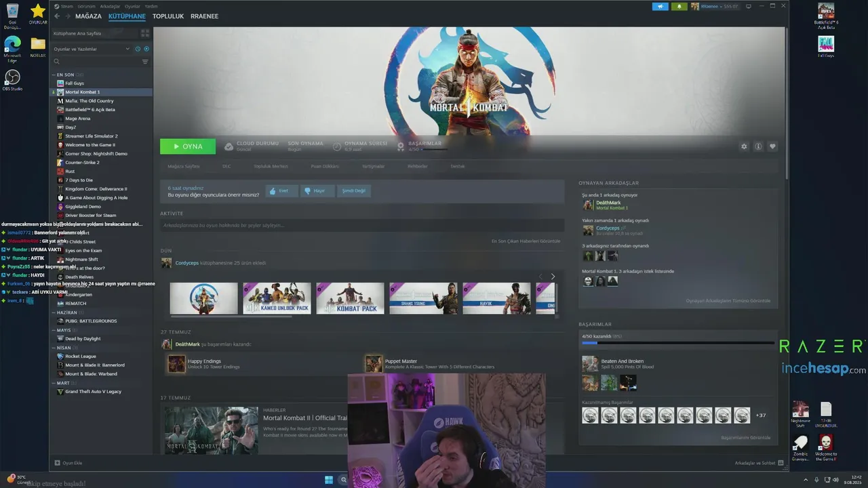
Task: Open the Arkadaşlar menu
Action: coord(110,6)
